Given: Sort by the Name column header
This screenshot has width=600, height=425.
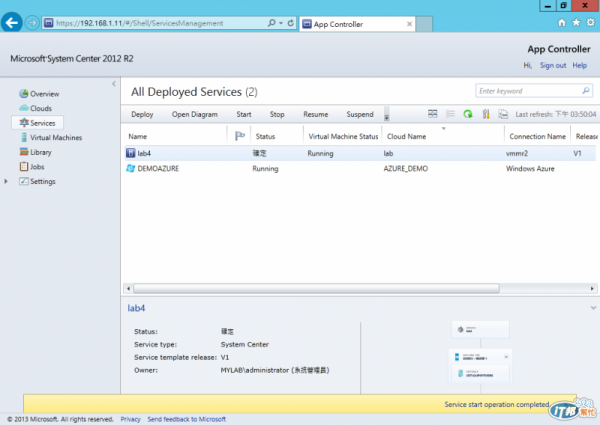Looking at the screenshot, I should tap(138, 137).
